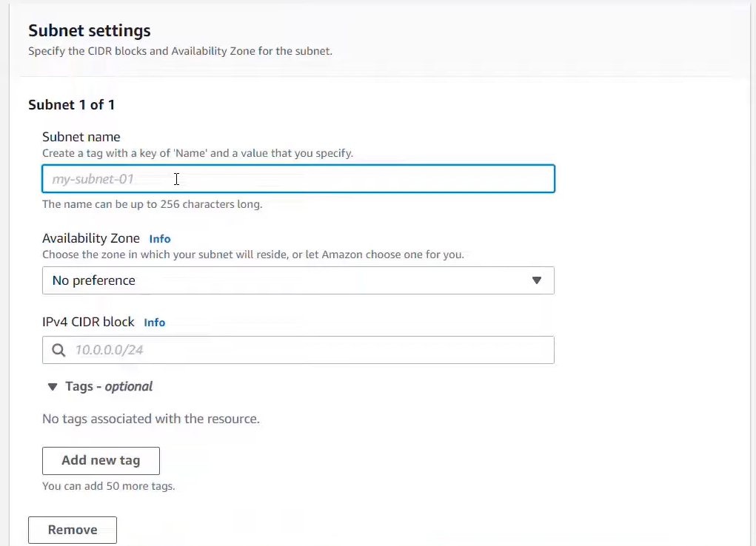The height and width of the screenshot is (546, 756).
Task: Click the disclosure triangle beside Tags
Action: (x=52, y=386)
